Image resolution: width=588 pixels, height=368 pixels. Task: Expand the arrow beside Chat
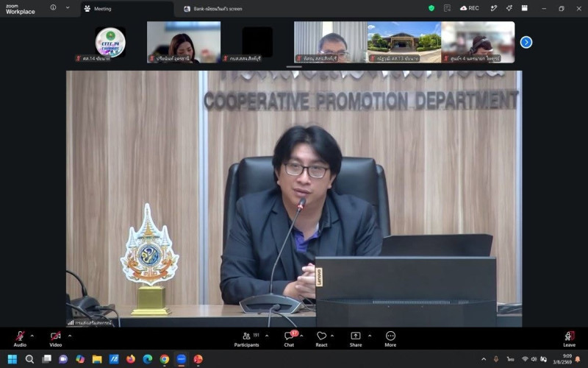[301, 336]
